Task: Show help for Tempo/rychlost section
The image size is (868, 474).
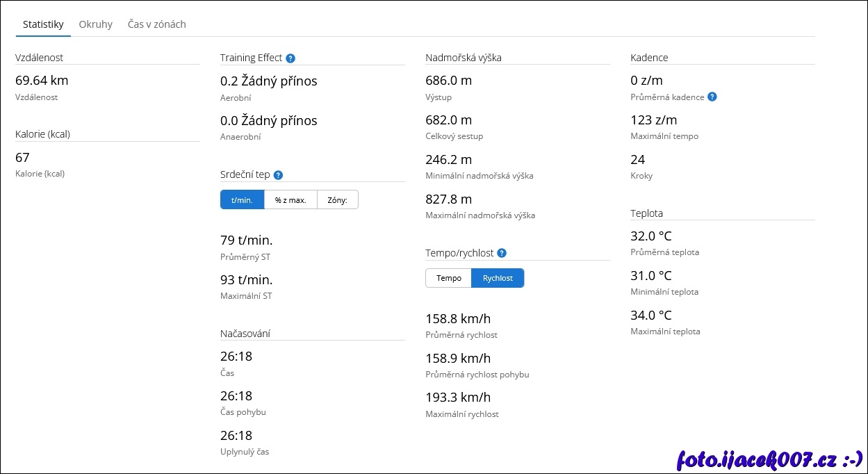Action: coord(502,254)
